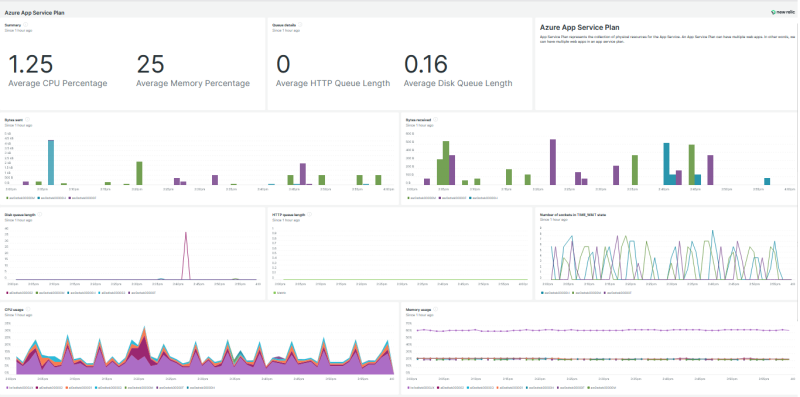Screen dimensions: 800x397
Task: Click info icon next to Disk queue length
Action: 40,215
